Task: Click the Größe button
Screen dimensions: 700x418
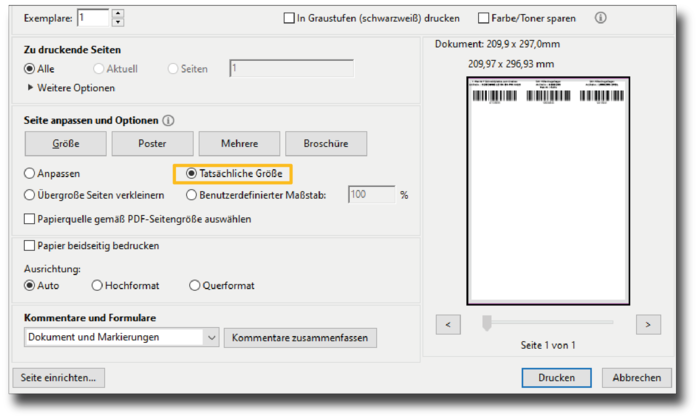Action: pyautogui.click(x=66, y=143)
